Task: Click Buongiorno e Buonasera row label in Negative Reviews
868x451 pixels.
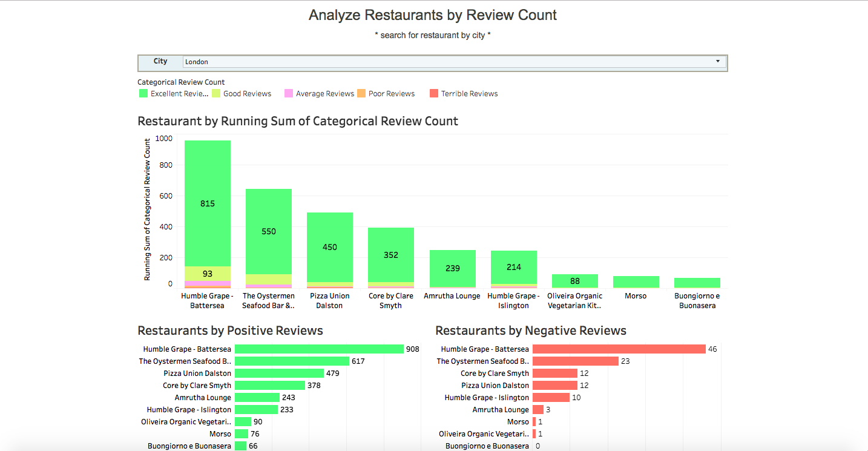Action: (x=487, y=446)
